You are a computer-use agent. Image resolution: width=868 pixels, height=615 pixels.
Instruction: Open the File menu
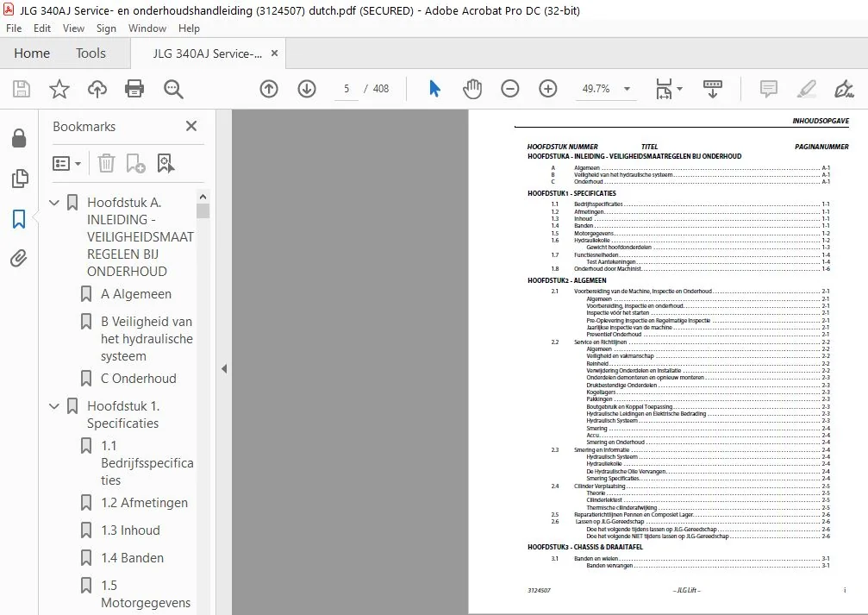click(14, 28)
